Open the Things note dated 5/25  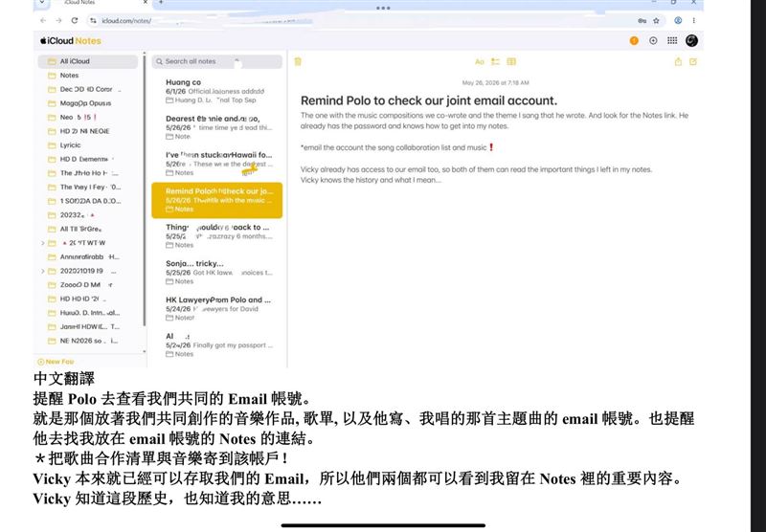pos(217,236)
